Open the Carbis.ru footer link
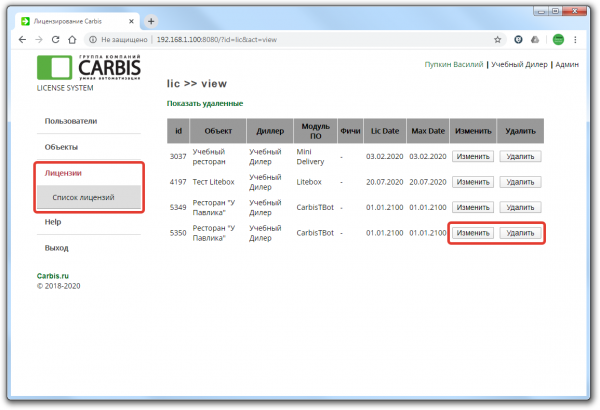The height and width of the screenshot is (410, 600). click(x=55, y=274)
